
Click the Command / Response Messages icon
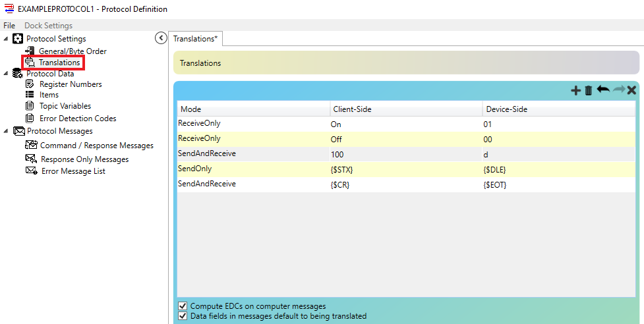point(30,146)
